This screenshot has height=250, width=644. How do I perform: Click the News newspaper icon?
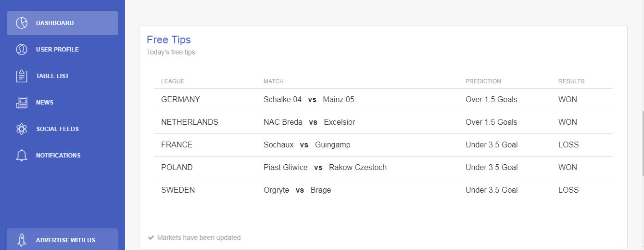22,103
